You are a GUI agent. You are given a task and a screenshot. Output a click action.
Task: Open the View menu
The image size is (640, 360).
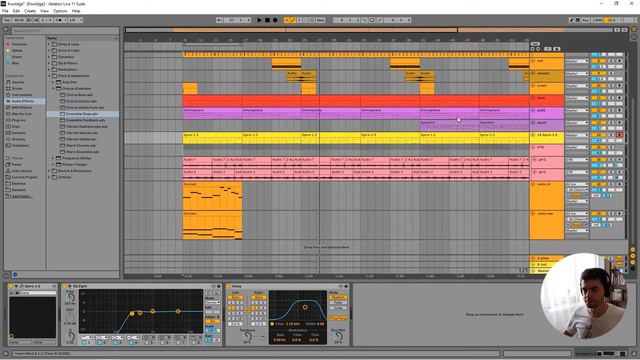tap(44, 11)
